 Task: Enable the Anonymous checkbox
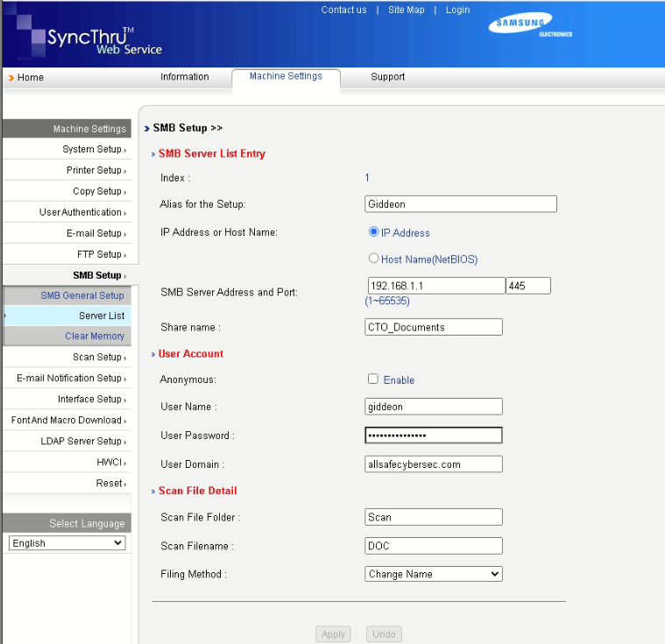[x=372, y=379]
